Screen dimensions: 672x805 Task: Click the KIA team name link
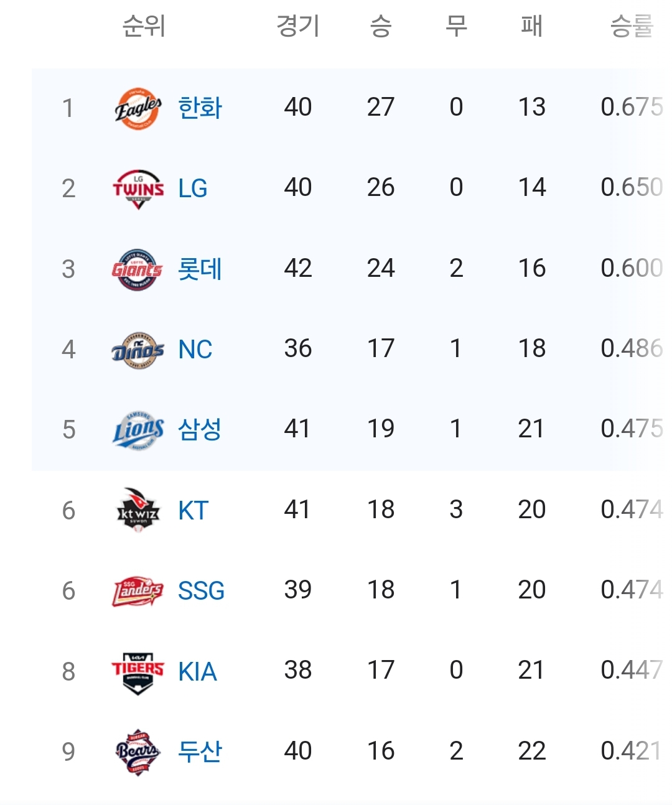tap(197, 672)
